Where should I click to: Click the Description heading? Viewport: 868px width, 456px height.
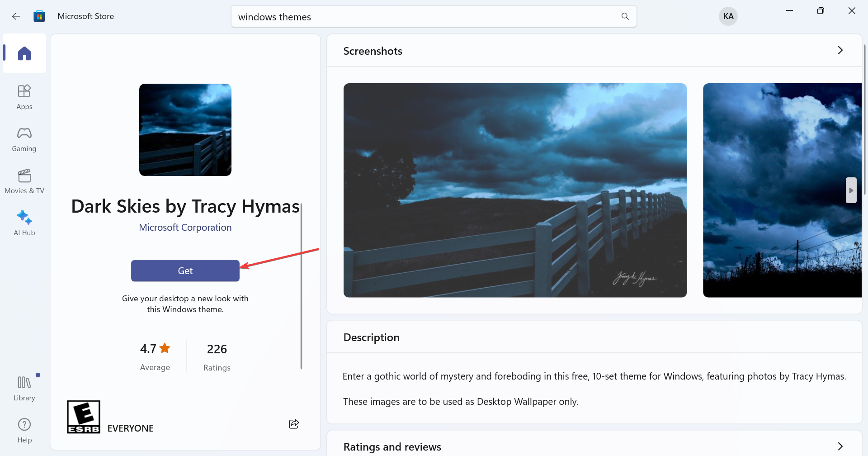[371, 337]
